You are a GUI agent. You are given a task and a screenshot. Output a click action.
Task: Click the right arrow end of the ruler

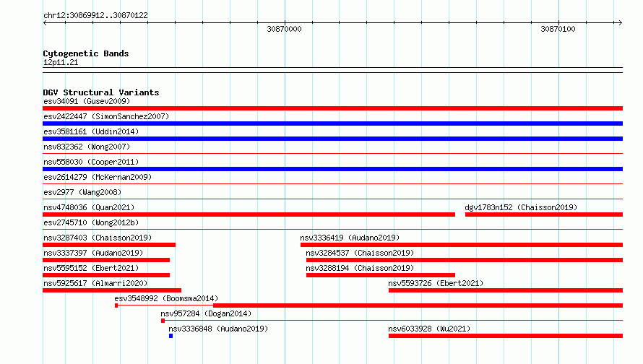pos(620,23)
